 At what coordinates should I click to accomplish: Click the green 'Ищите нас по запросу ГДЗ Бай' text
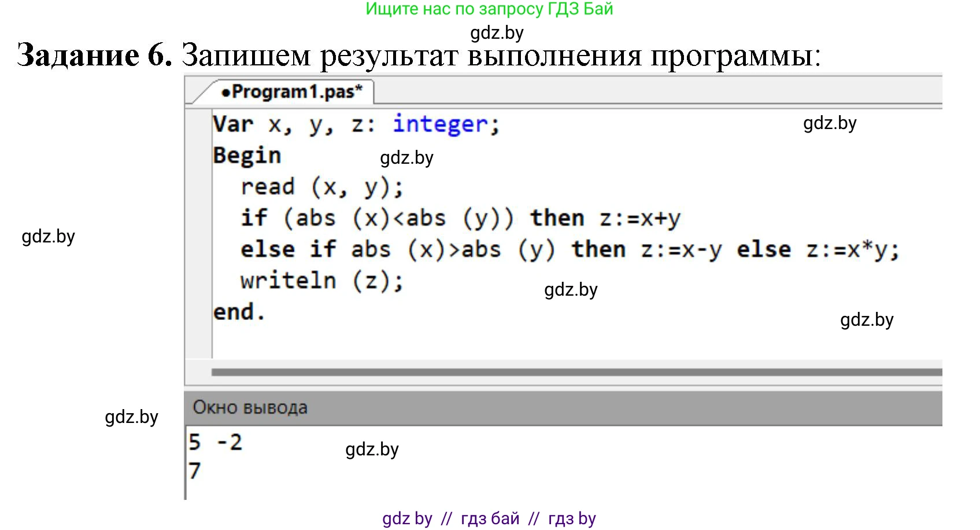click(489, 9)
